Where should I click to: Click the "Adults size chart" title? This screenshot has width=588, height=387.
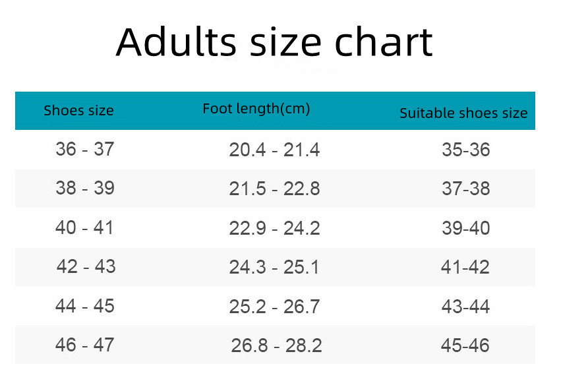pos(274,42)
